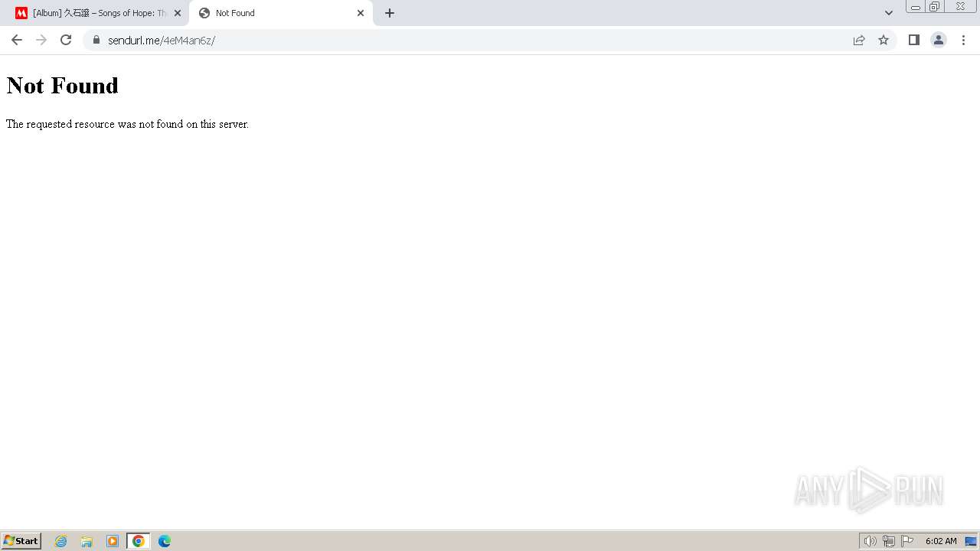View site information via the lock icon
The width and height of the screenshot is (980, 551).
tap(96, 40)
